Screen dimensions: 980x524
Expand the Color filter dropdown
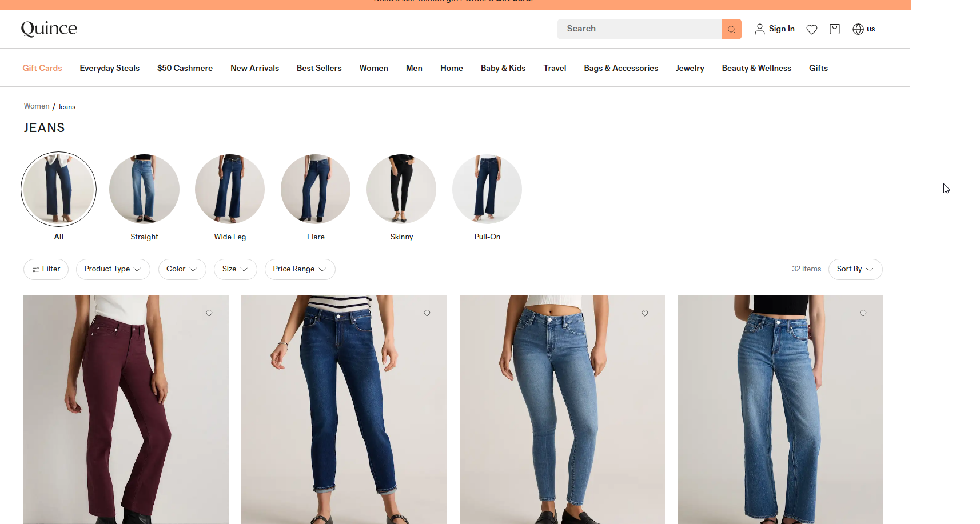click(x=182, y=269)
